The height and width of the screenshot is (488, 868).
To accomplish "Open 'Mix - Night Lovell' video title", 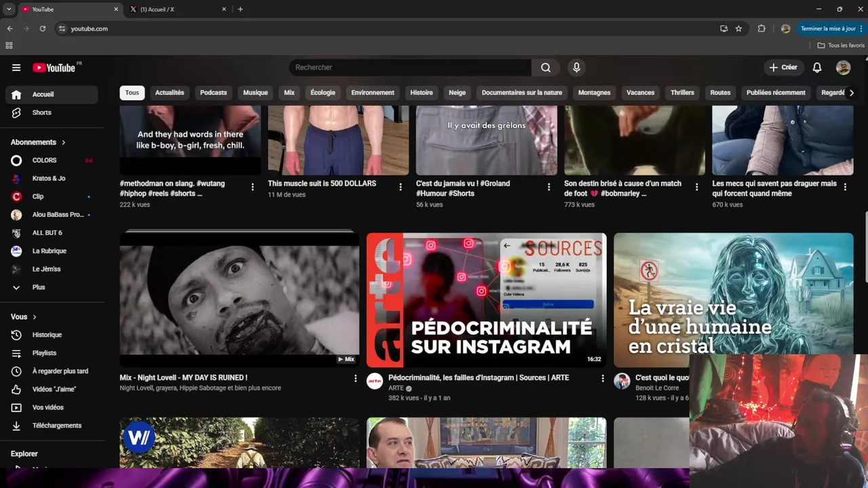I will coord(184,378).
